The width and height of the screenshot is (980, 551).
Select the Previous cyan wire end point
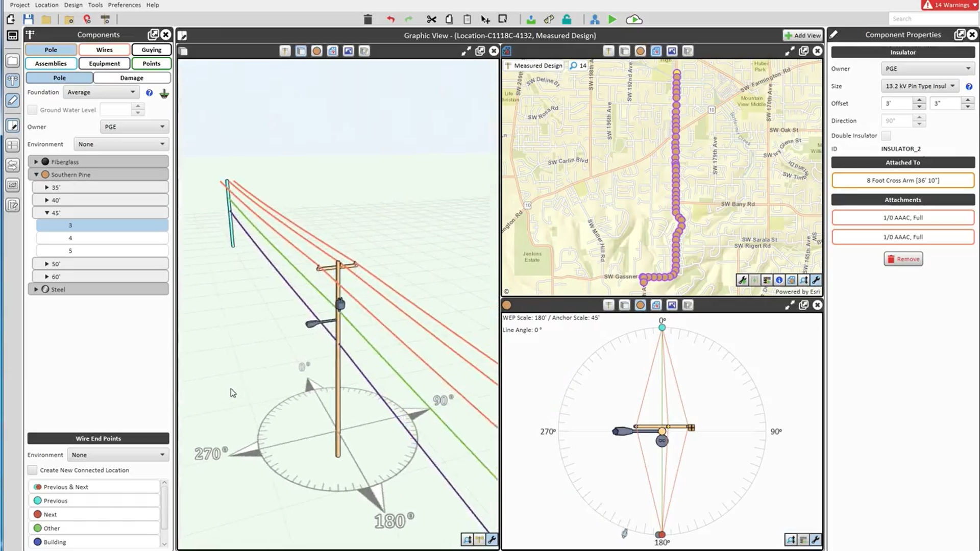[x=55, y=501]
